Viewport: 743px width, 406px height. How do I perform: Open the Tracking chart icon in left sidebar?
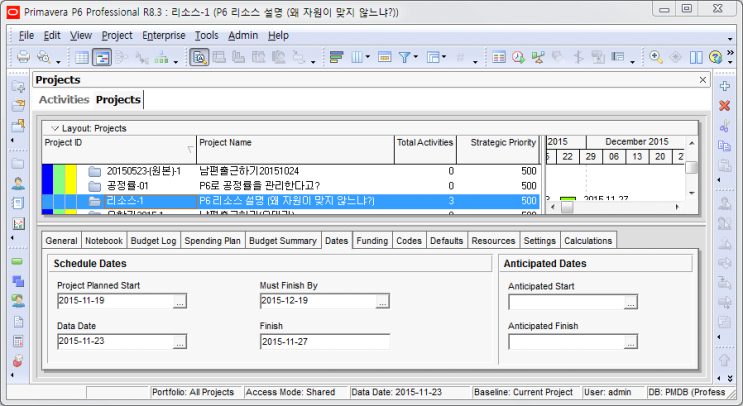click(18, 224)
